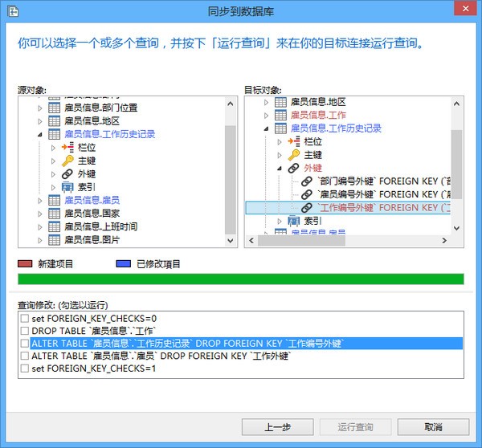This screenshot has width=482, height=448.
Task: Select query text DROP TABLE 雇员信息.工作
Action: pyautogui.click(x=94, y=331)
